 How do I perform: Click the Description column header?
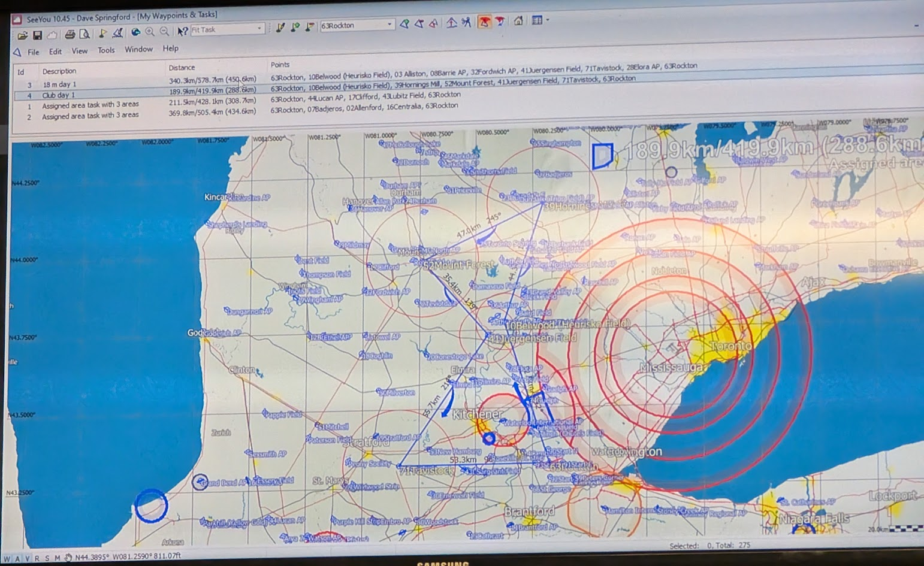pos(59,71)
